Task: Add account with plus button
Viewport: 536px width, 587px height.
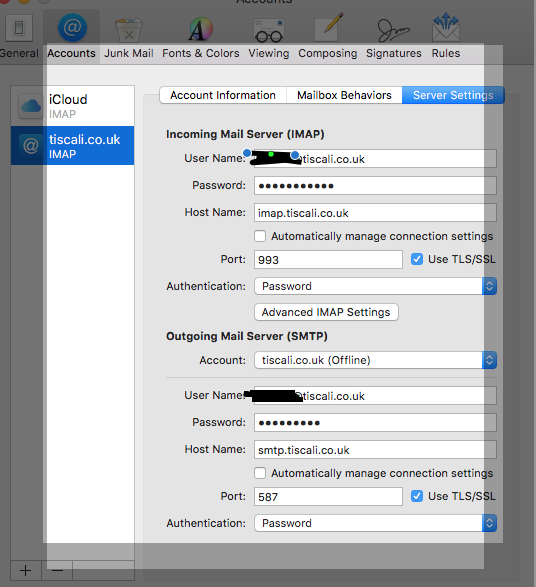Action: [x=25, y=571]
